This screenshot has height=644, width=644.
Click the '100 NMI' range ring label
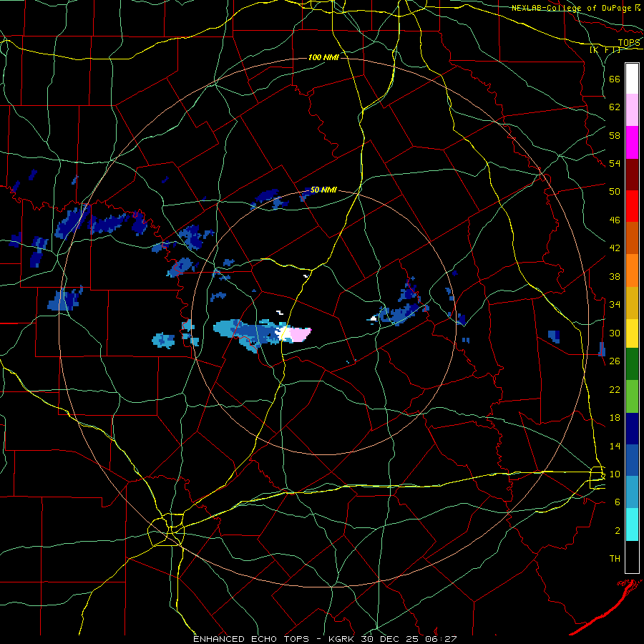[x=323, y=57]
